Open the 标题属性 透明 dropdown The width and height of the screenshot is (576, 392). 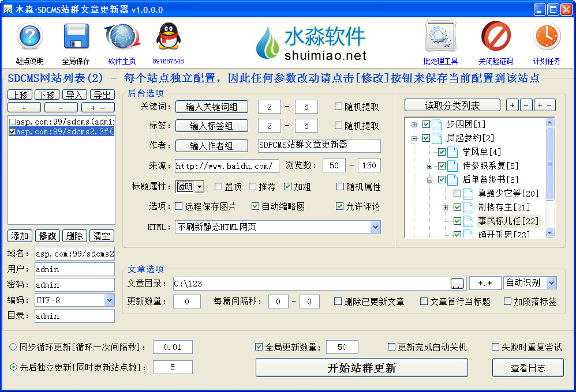click(x=199, y=186)
